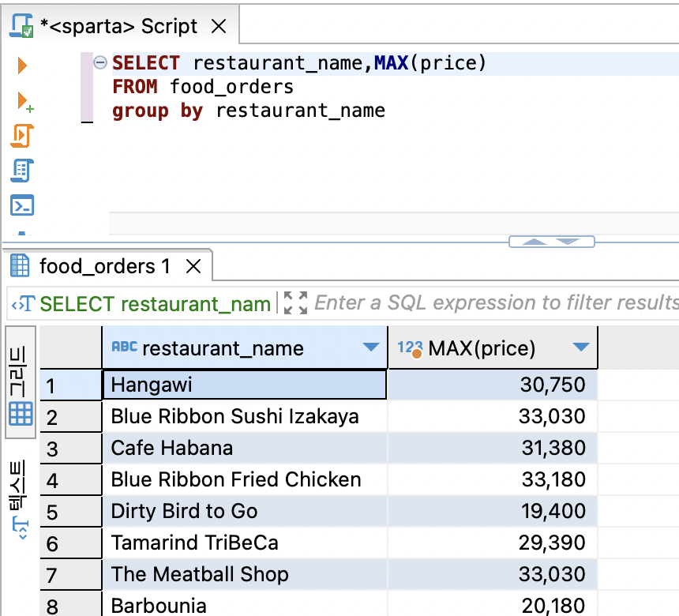Close the sparta Script tab
This screenshot has height=616, width=679.
pos(219,26)
